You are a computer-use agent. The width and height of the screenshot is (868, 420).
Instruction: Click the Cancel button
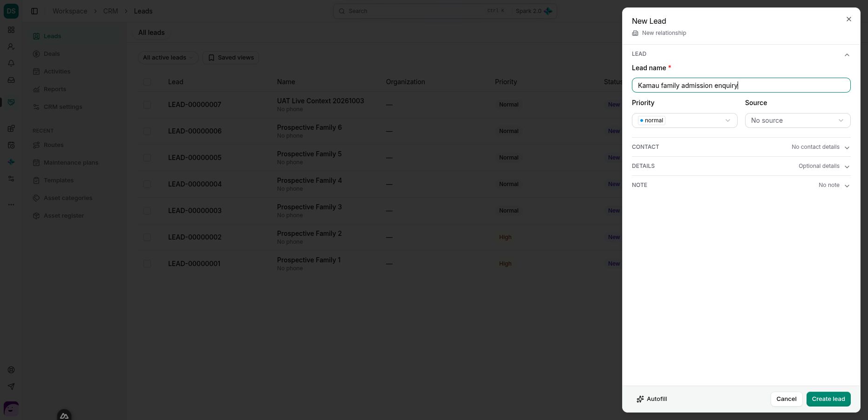coord(787,399)
